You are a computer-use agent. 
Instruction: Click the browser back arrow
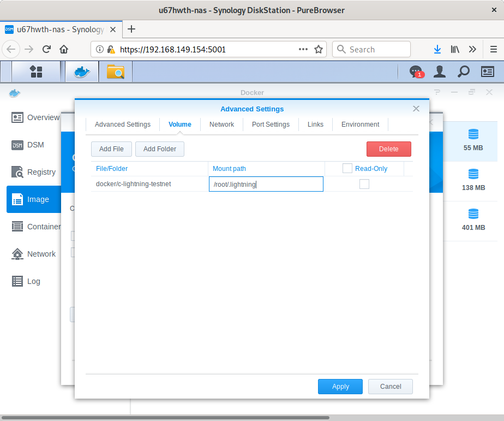(11, 49)
